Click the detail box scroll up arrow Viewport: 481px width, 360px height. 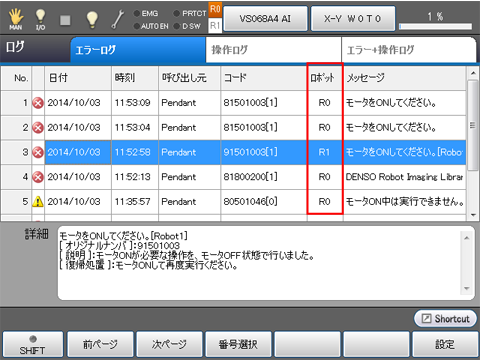click(467, 238)
